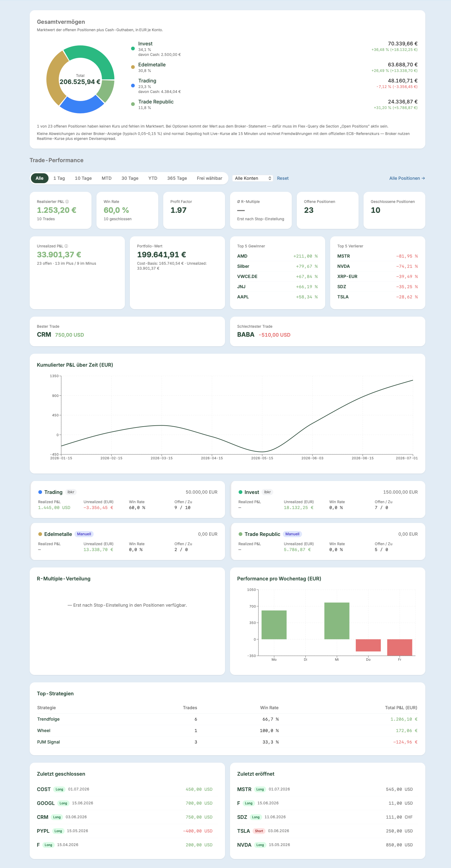451x868 pixels.
Task: Click the Reset link
Action: [x=283, y=178]
